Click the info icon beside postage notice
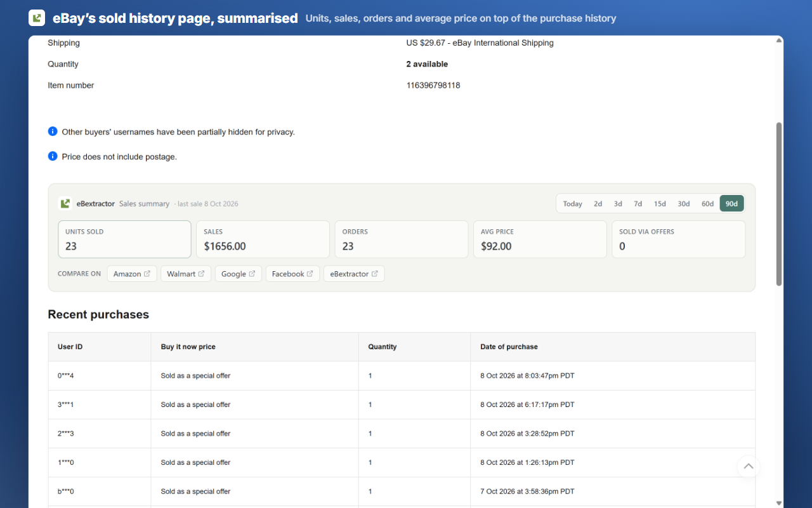Viewport: 812px width, 508px height. pos(53,156)
